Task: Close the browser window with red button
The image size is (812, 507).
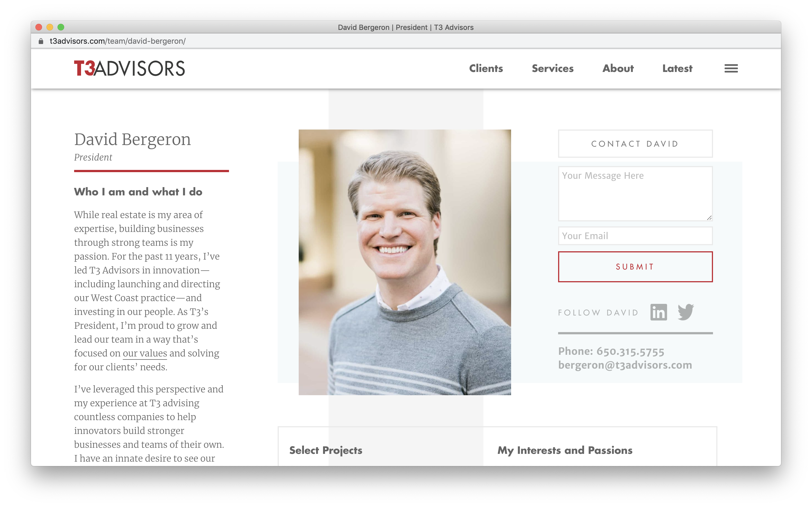Action: point(39,27)
